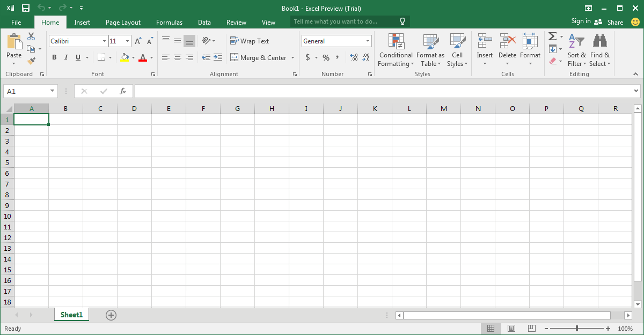Click the Sign in link
The image size is (644, 335).
coord(581,21)
